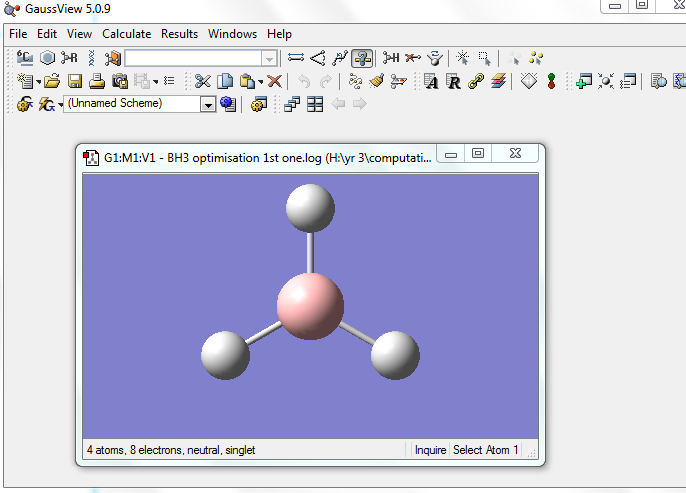686x493 pixels.
Task: Add a new view window
Action: [584, 81]
